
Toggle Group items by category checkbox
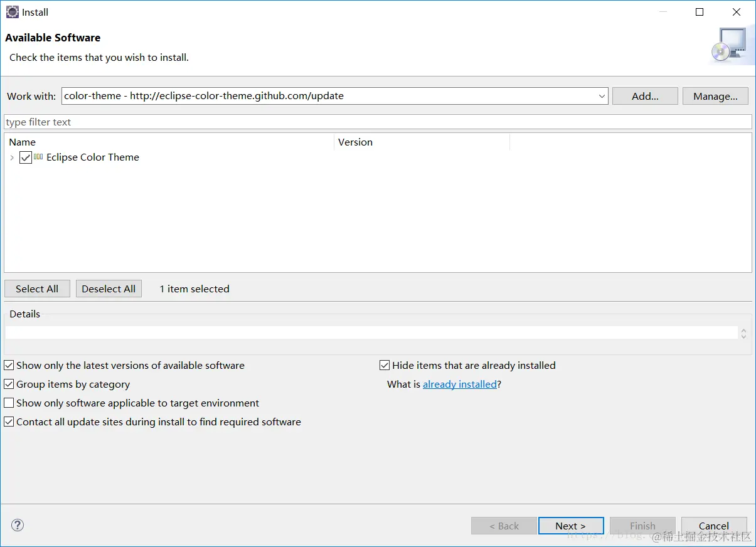click(9, 384)
